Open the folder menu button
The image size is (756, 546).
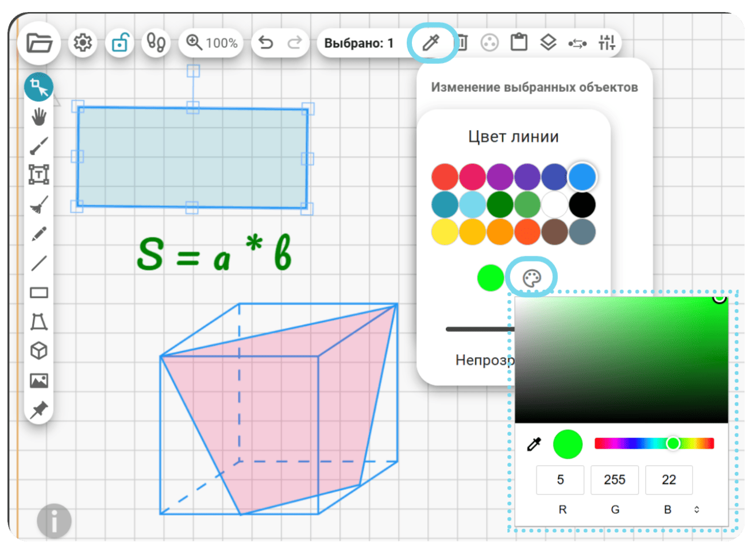(x=39, y=43)
